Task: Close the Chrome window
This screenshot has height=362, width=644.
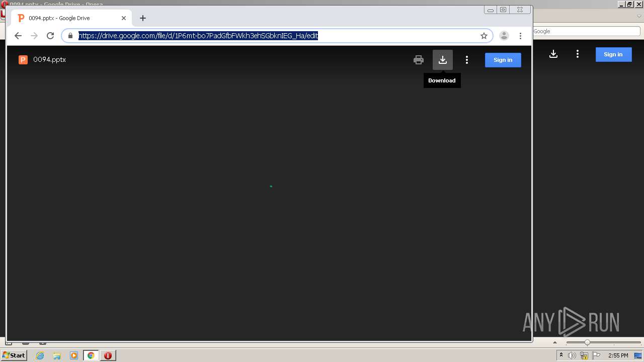Action: (520, 10)
